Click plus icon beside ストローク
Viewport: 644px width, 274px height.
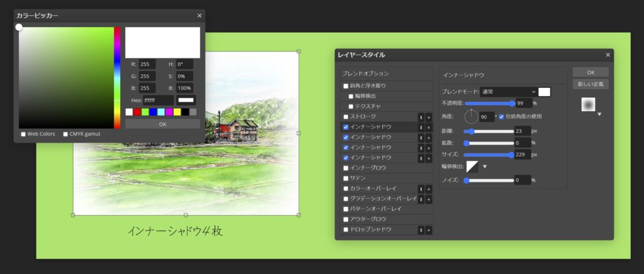click(x=429, y=117)
